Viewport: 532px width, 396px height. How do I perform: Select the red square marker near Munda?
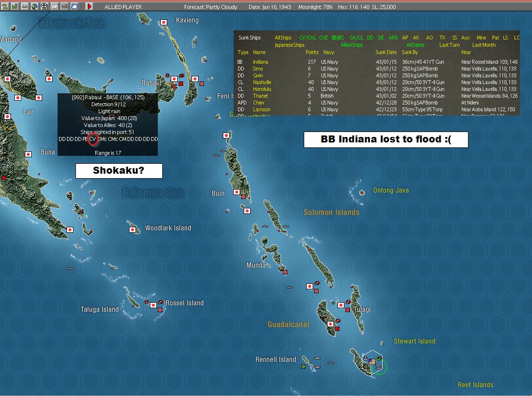pyautogui.click(x=285, y=272)
